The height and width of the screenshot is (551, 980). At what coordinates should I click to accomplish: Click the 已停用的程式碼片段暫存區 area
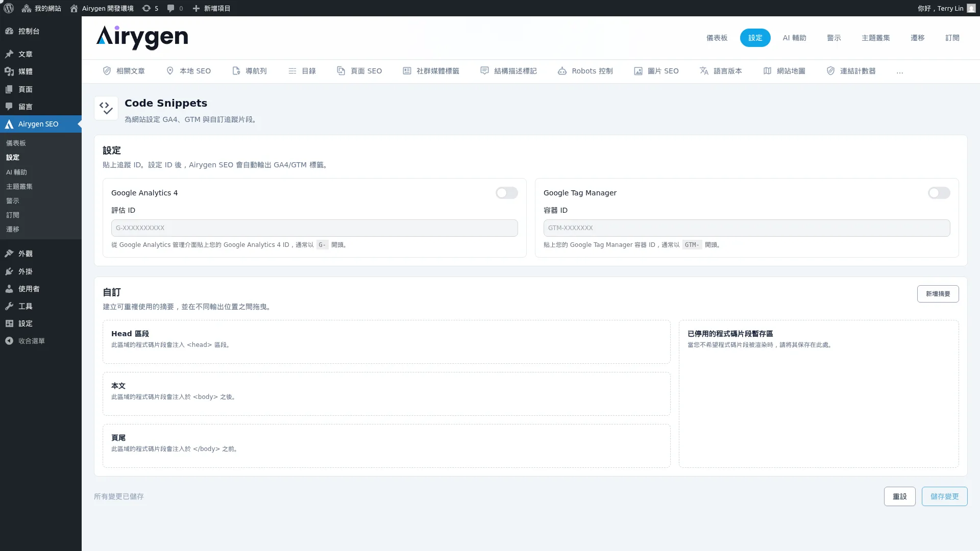pos(819,394)
